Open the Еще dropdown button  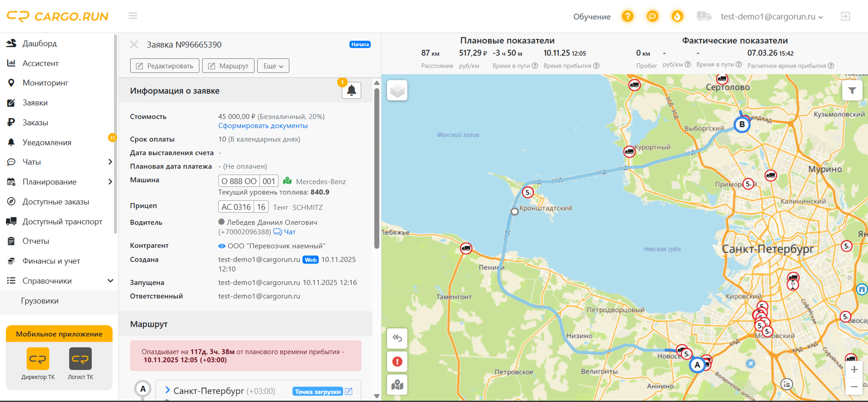coord(273,66)
